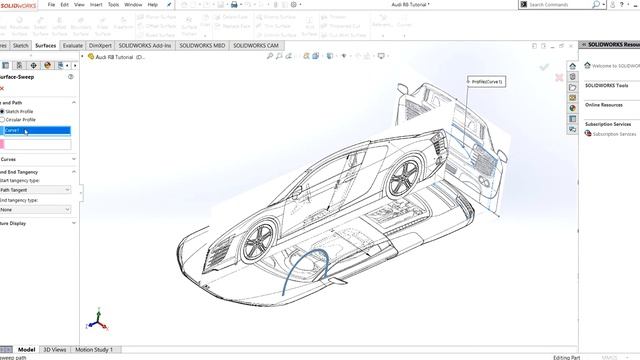Open the Tools menu
The image size is (640, 360).
pos(113,5)
